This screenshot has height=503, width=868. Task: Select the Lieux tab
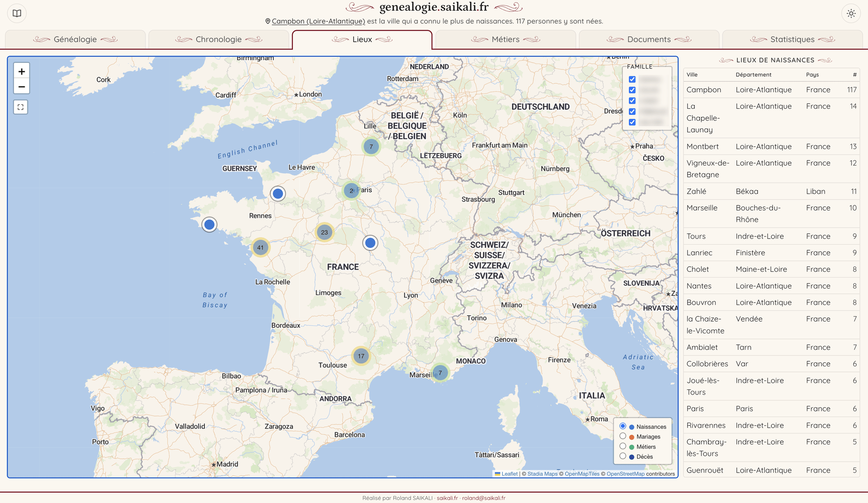coord(362,39)
